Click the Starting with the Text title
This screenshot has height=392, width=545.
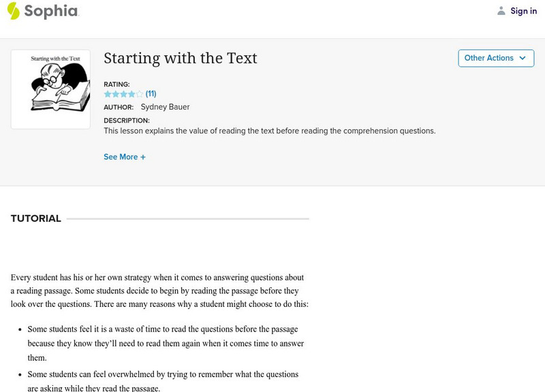(181, 59)
